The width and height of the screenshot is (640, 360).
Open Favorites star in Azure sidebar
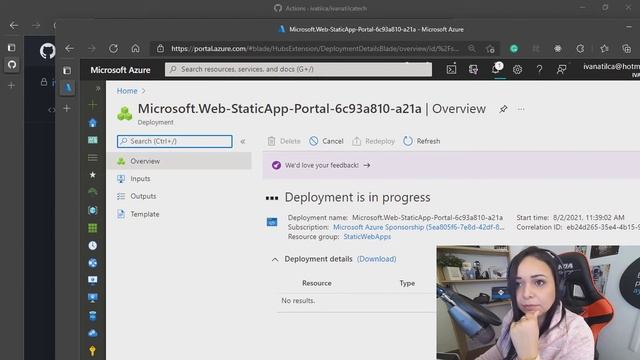[93, 175]
